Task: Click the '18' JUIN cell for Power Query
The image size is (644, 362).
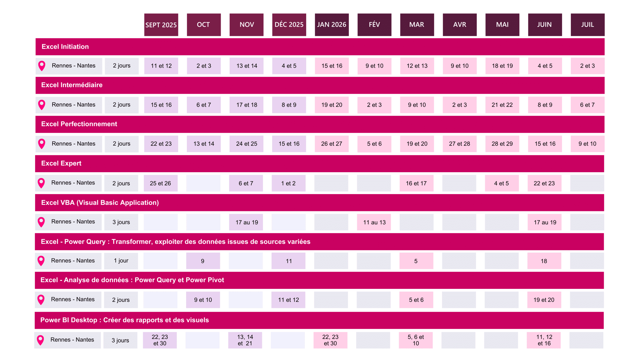Action: (544, 261)
